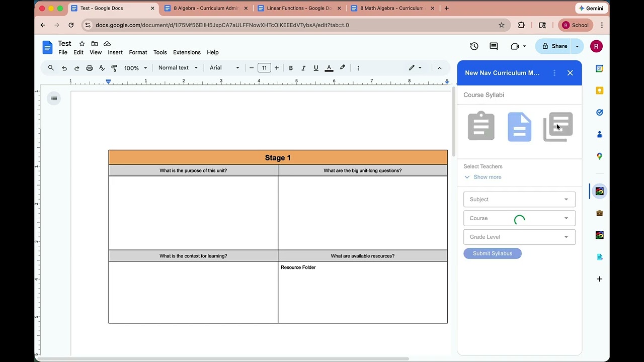644x362 pixels.
Task: Open the File menu
Action: [x=63, y=52]
